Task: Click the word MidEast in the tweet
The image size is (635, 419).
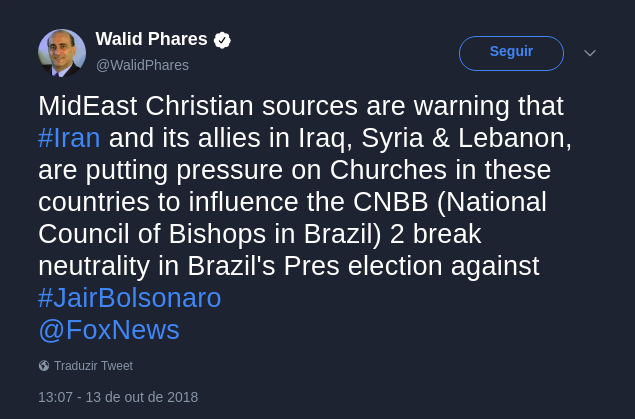Action: pyautogui.click(x=88, y=106)
